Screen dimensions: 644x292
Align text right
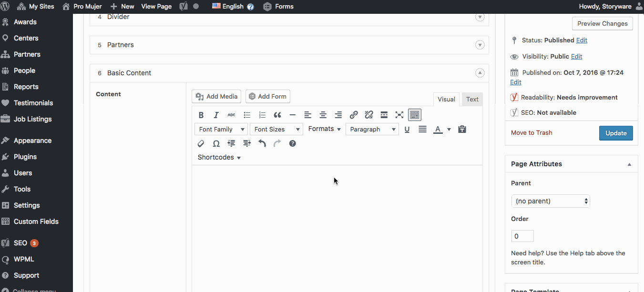pos(338,115)
